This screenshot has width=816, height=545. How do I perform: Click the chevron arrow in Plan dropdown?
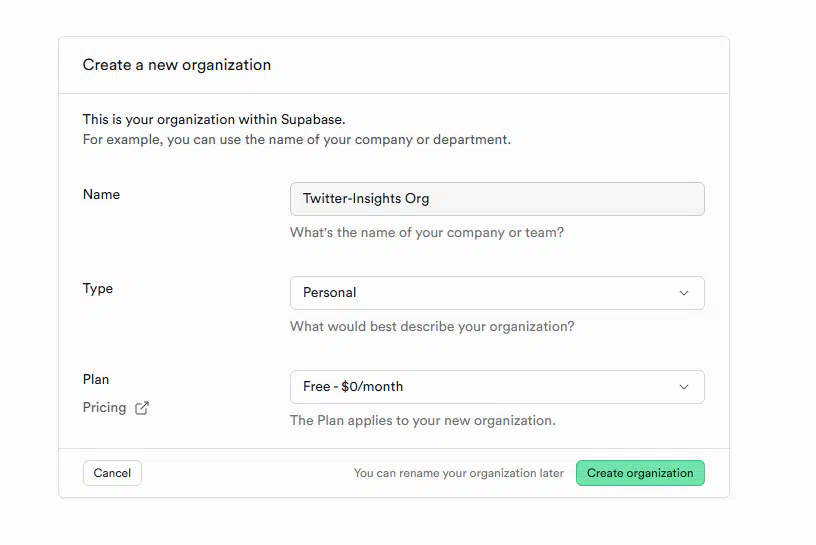point(684,387)
